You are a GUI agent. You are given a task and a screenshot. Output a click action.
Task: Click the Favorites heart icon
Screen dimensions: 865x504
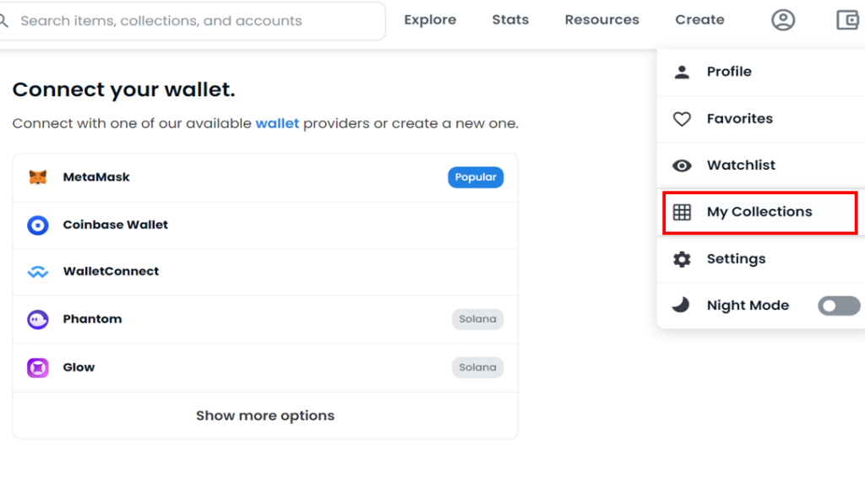(682, 119)
